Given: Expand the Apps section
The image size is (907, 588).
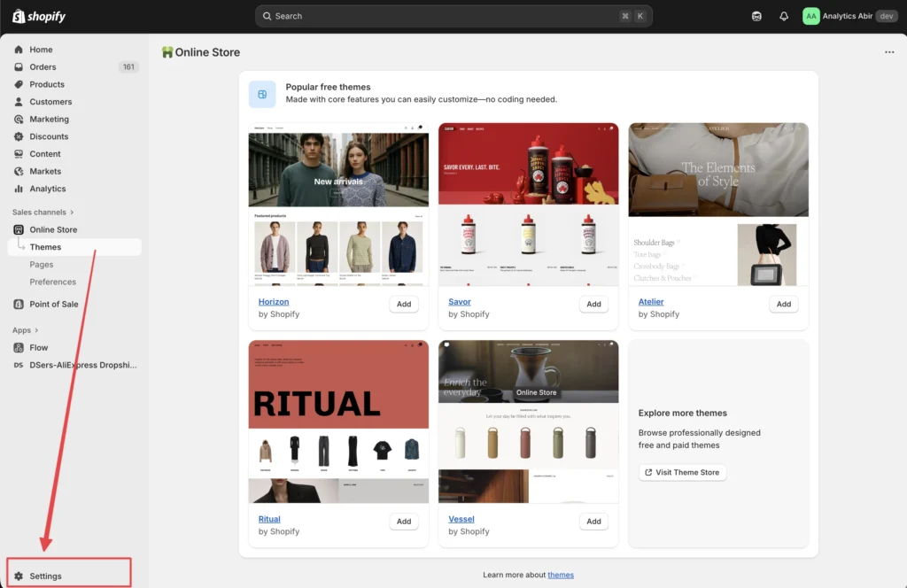Looking at the screenshot, I should (25, 330).
